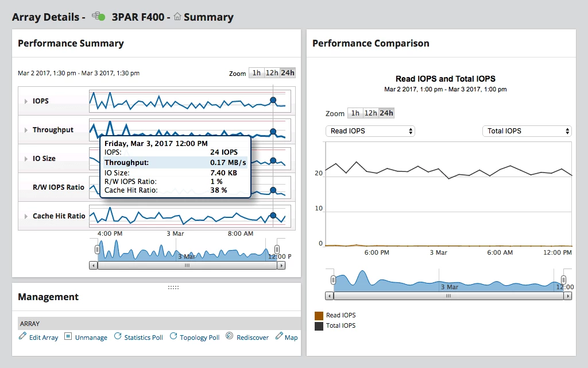Start the Topology Poll via its icon

tap(173, 337)
